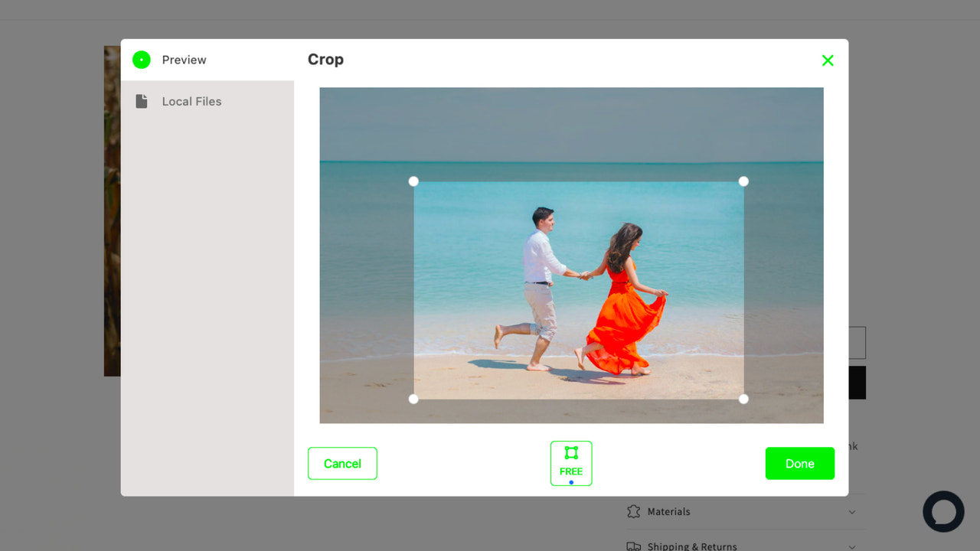Click the top-right crop handle circle
The image size is (980, 551).
[743, 181]
